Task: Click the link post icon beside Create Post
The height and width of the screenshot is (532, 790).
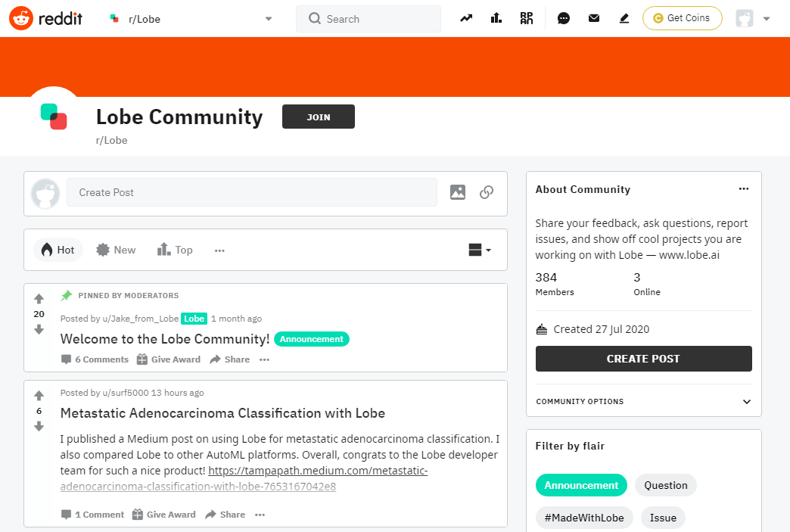Action: [487, 192]
